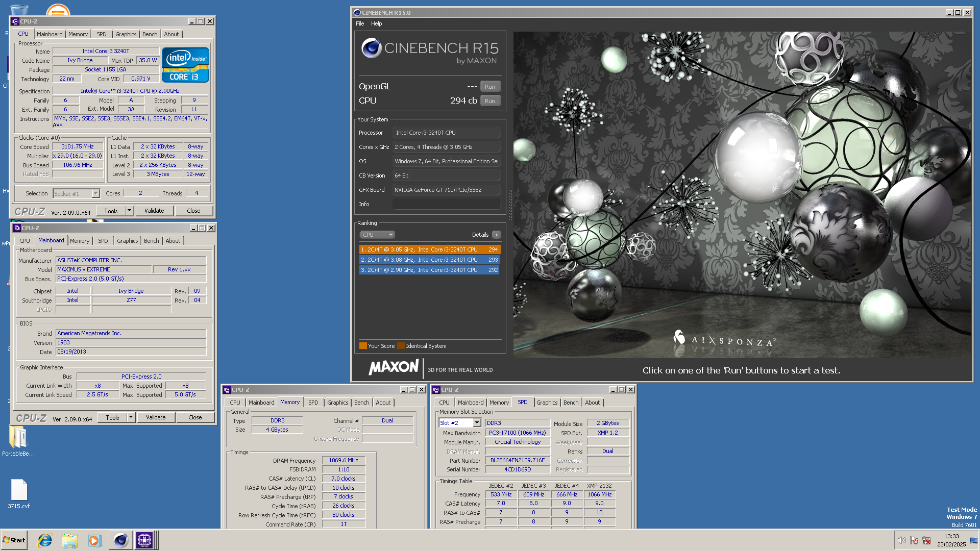Run the CPU benchmark in Cinebench

[x=490, y=101]
